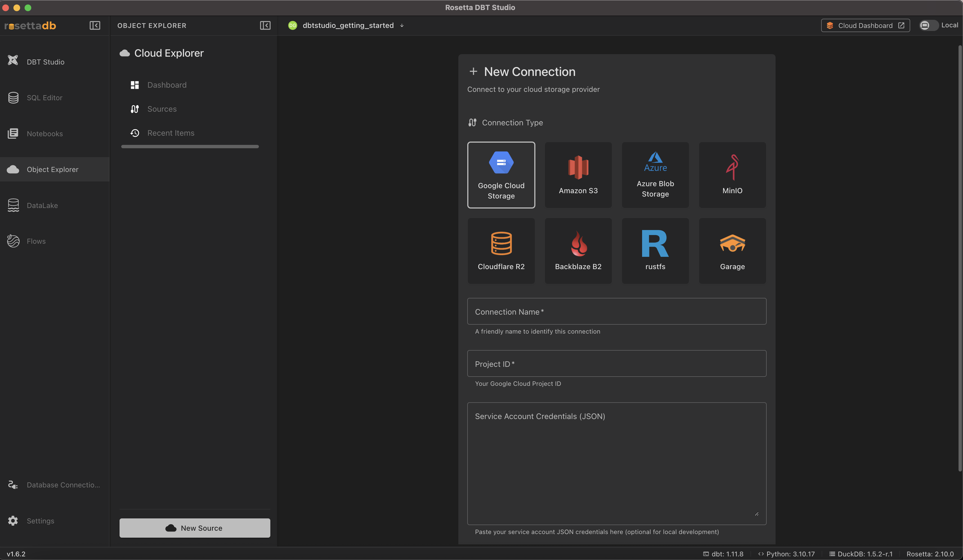Focus the Connection Name field
963x560 pixels.
616,311
